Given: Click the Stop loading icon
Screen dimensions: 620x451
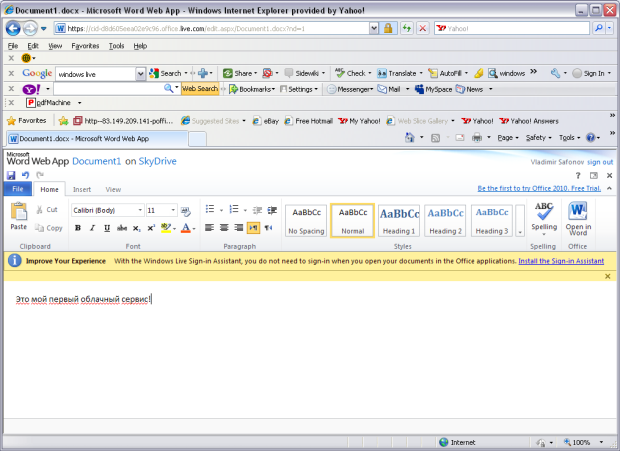Looking at the screenshot, I should coord(423,28).
